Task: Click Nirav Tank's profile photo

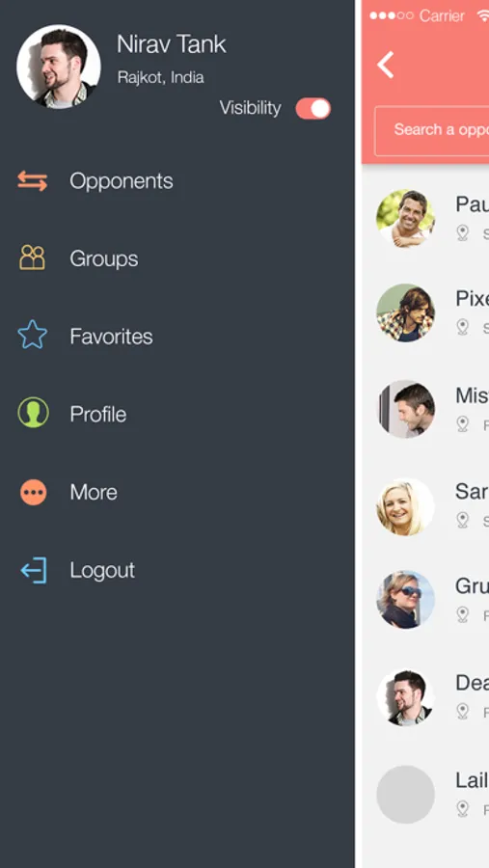Action: [59, 67]
